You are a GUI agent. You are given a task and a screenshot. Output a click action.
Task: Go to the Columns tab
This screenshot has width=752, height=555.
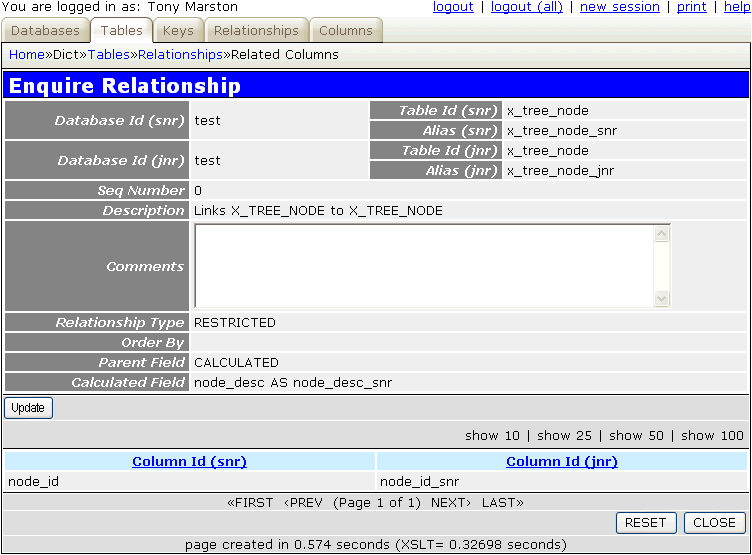(345, 31)
